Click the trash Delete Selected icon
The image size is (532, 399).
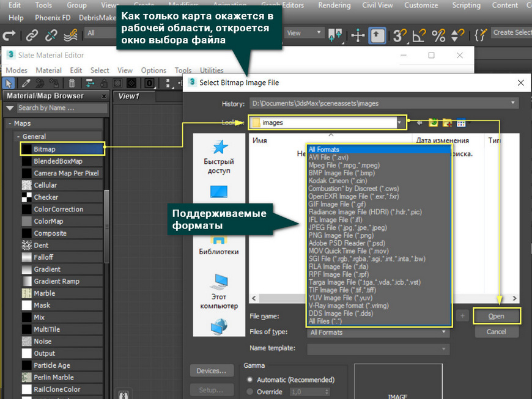(x=72, y=82)
